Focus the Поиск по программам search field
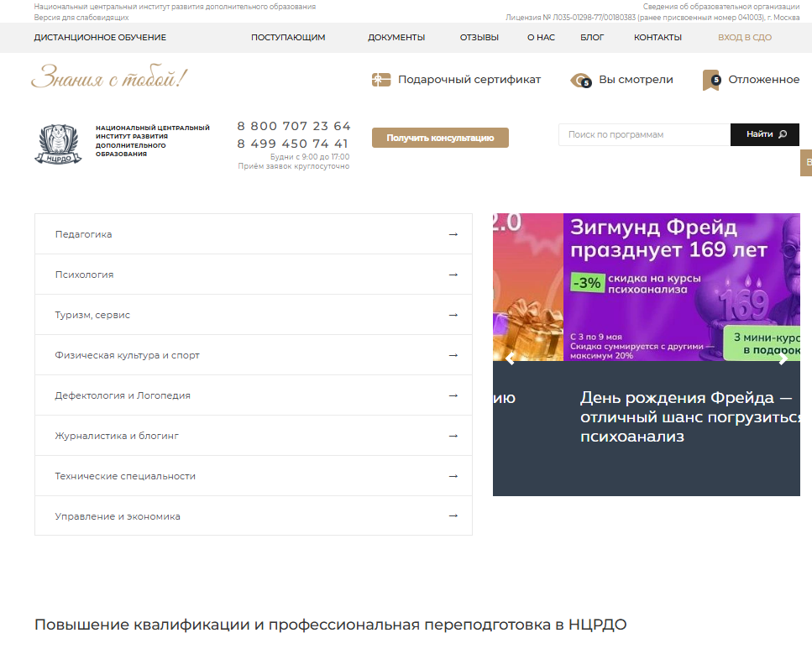 643,134
